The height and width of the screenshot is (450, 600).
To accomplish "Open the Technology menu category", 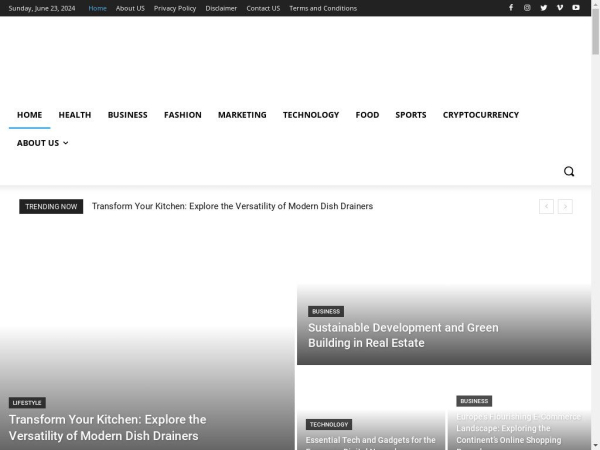I will point(311,115).
